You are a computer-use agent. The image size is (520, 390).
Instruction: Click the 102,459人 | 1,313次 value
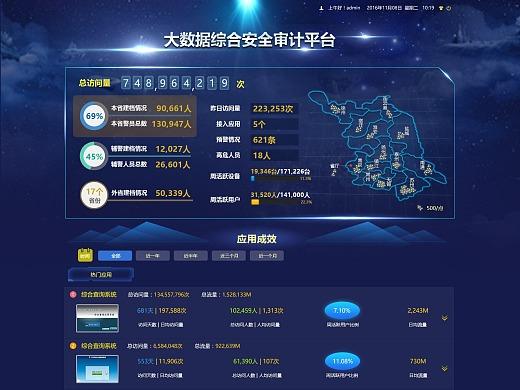[256, 311]
